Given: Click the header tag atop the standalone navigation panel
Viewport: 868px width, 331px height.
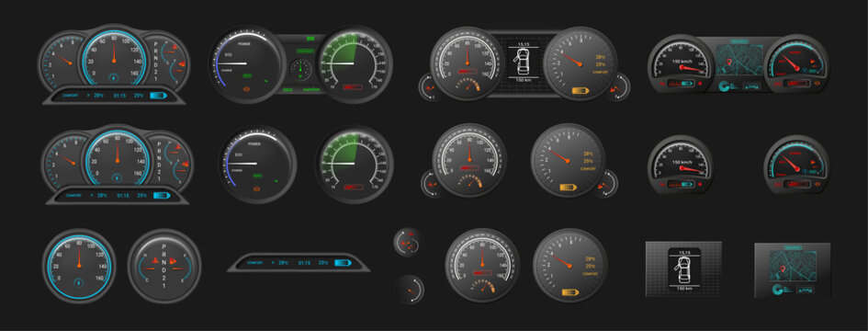Looking at the screenshot, I should point(792,247).
